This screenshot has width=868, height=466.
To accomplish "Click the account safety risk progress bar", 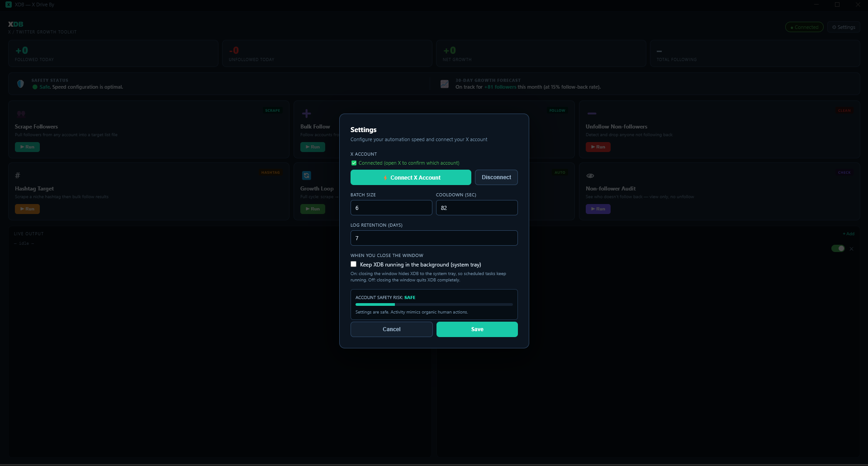I will pyautogui.click(x=434, y=304).
